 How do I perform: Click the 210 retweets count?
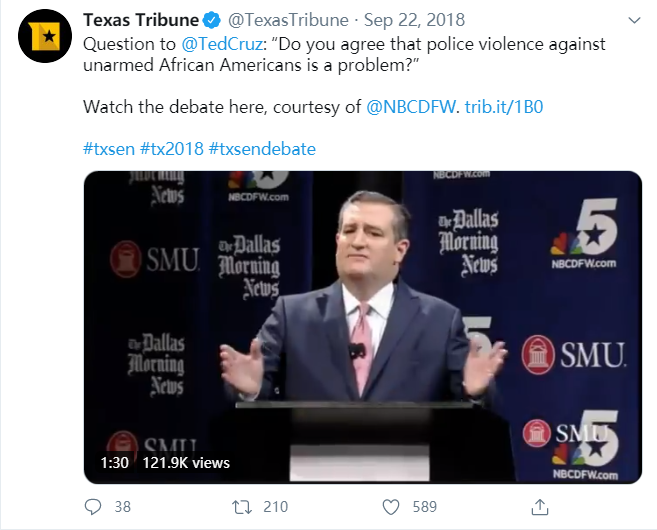(x=275, y=507)
